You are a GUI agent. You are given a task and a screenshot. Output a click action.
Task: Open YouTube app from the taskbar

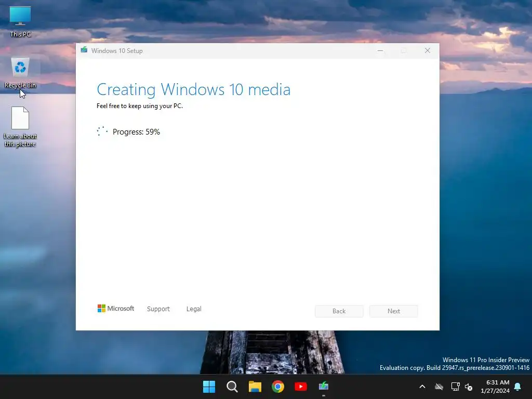301,387
